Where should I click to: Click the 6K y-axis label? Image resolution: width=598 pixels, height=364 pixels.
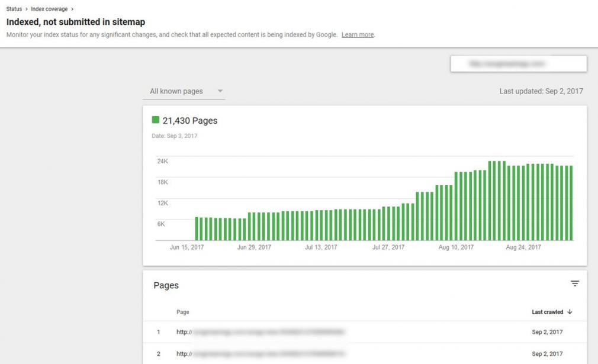(161, 224)
